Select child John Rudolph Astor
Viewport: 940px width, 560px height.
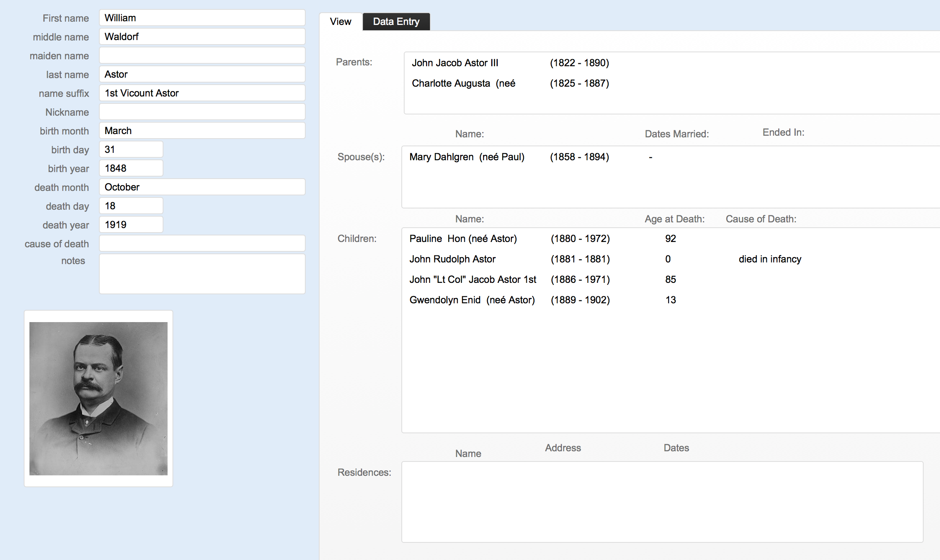click(452, 259)
